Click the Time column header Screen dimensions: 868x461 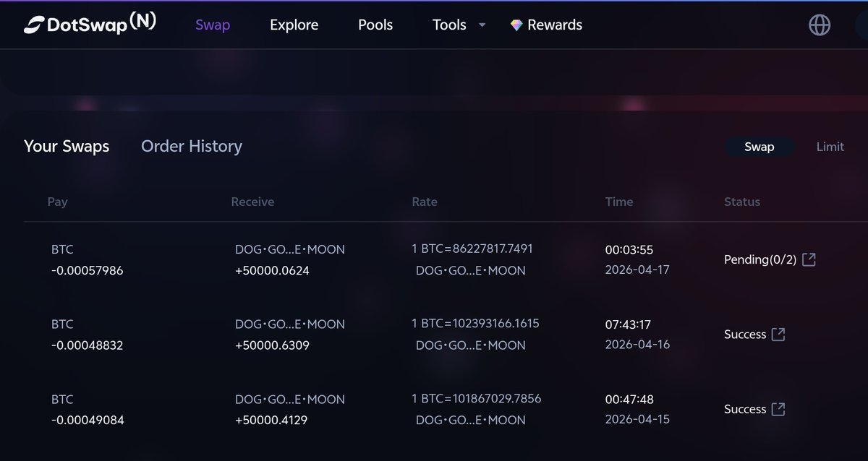click(x=619, y=202)
